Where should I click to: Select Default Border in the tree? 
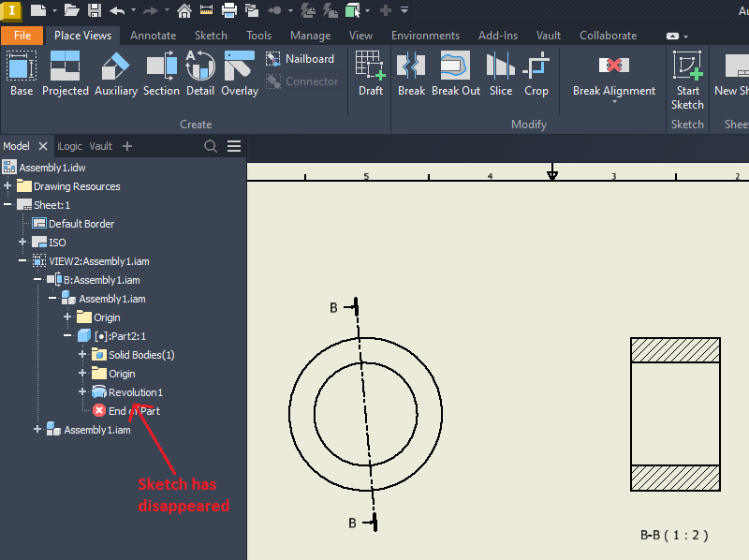(x=81, y=224)
